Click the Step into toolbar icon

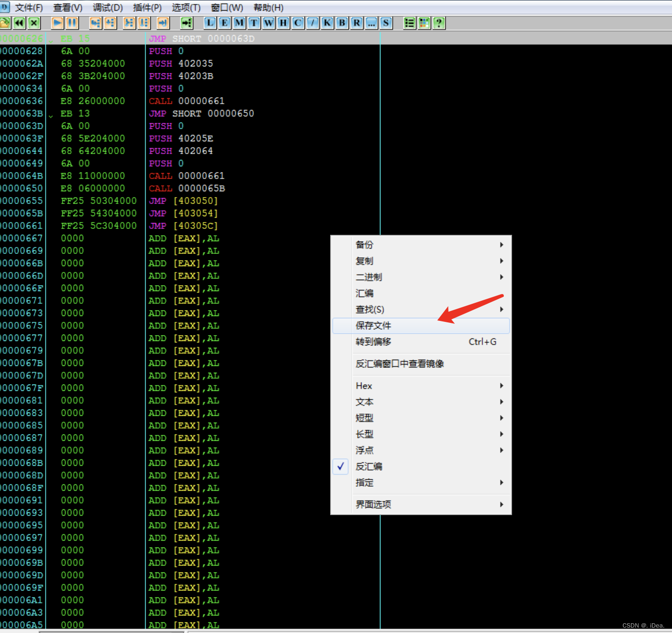coord(95,23)
